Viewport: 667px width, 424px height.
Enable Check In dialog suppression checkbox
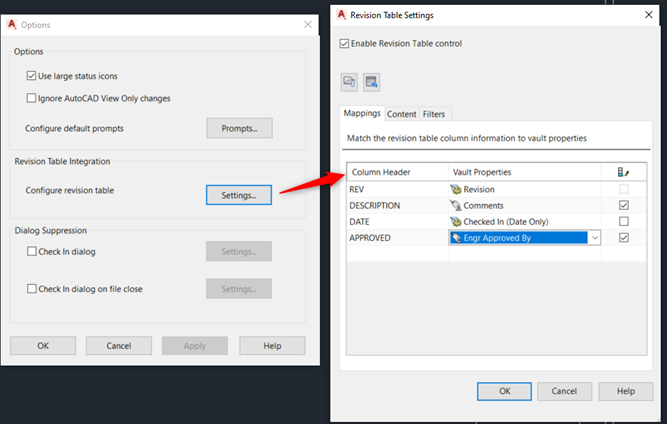pyautogui.click(x=31, y=251)
